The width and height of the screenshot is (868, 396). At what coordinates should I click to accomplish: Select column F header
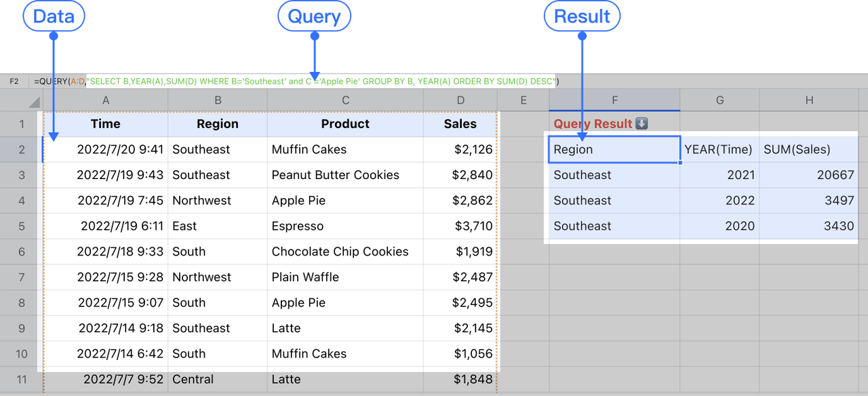pyautogui.click(x=614, y=101)
